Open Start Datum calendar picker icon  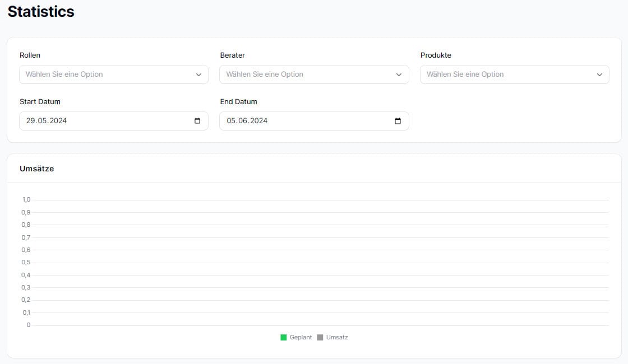[x=197, y=121]
